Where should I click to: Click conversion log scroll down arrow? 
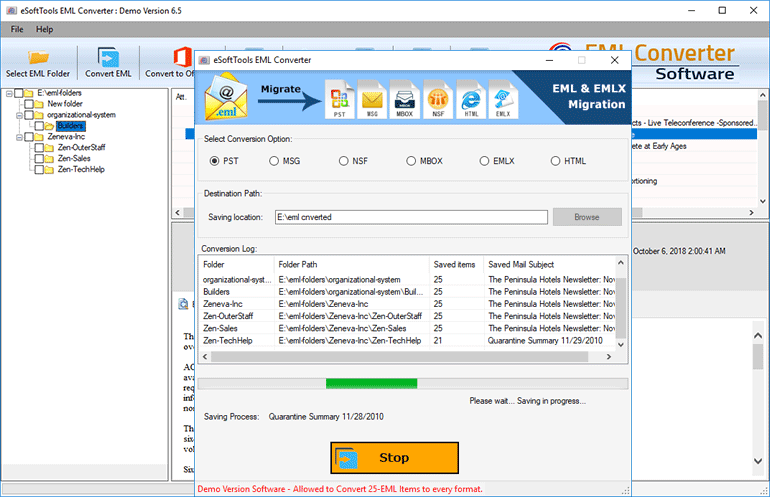(621, 344)
